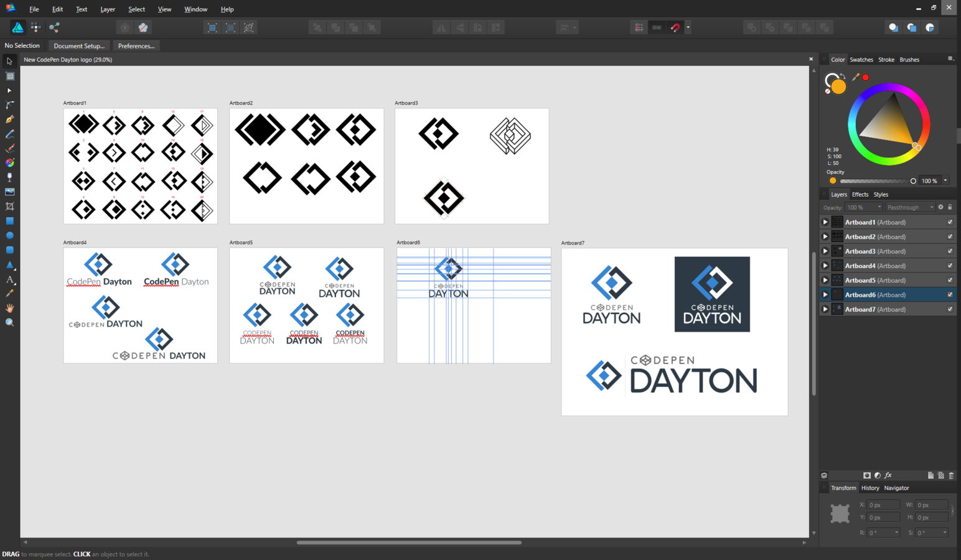Toggle visibility checkbox of Artboard1
The width and height of the screenshot is (961, 560).
pyautogui.click(x=950, y=222)
